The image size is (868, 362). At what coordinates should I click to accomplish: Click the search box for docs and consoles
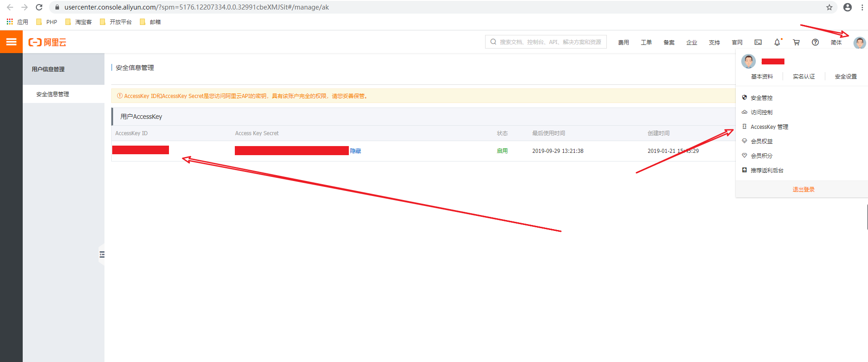pyautogui.click(x=546, y=42)
